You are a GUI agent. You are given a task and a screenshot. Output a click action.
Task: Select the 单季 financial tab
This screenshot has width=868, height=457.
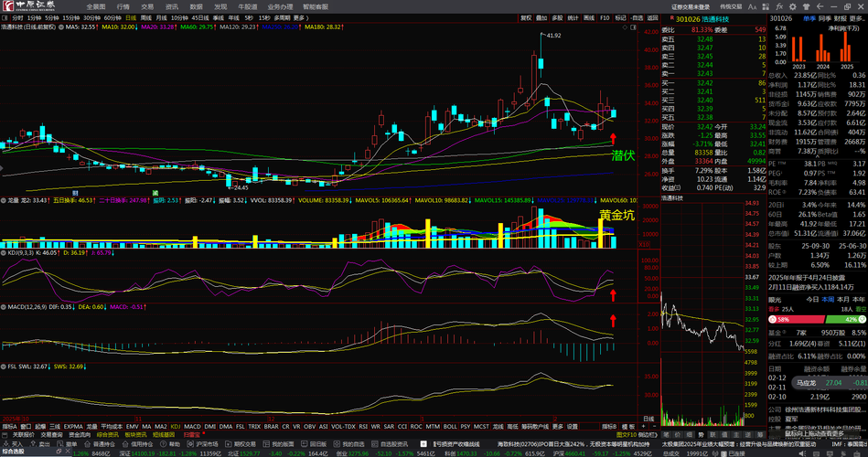tap(809, 18)
